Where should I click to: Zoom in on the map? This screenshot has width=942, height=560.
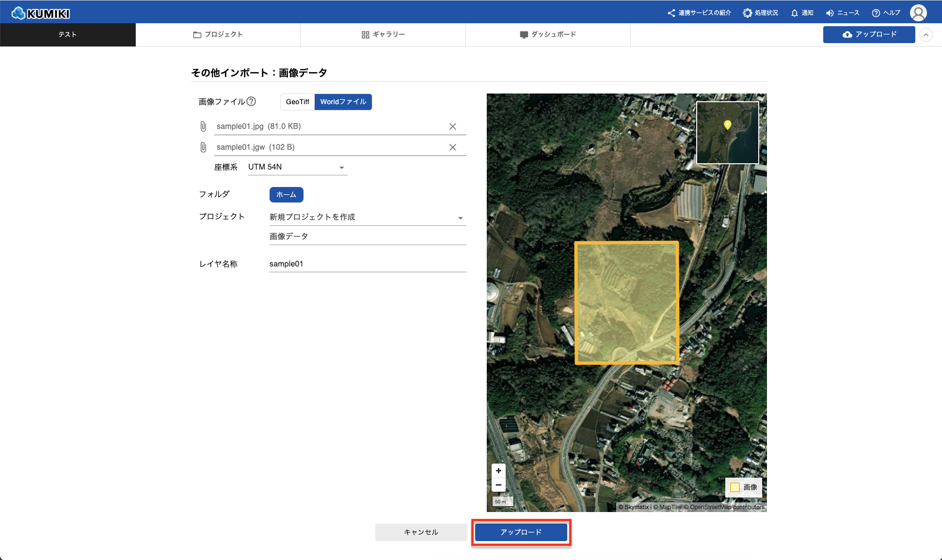coord(498,470)
